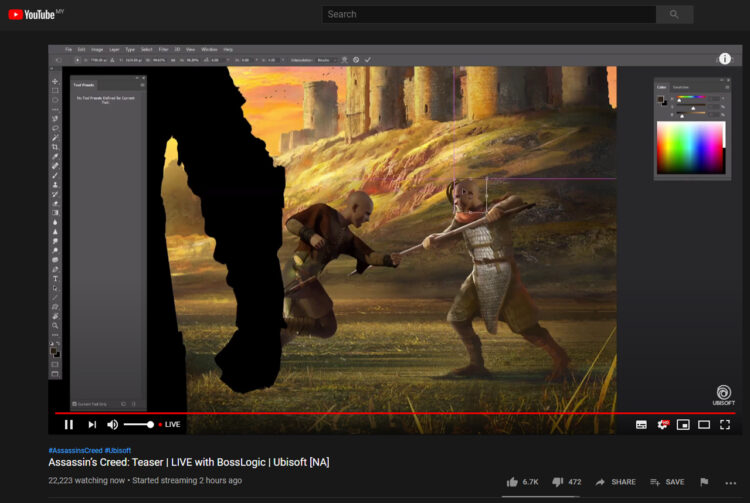The image size is (750, 503).
Task: Pick a color in the spectrum field
Action: pos(691,147)
